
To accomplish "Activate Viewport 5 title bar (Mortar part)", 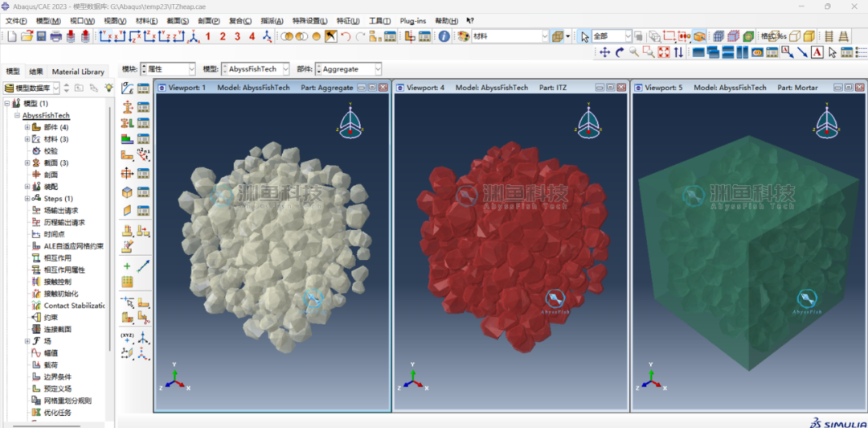I will (x=748, y=88).
